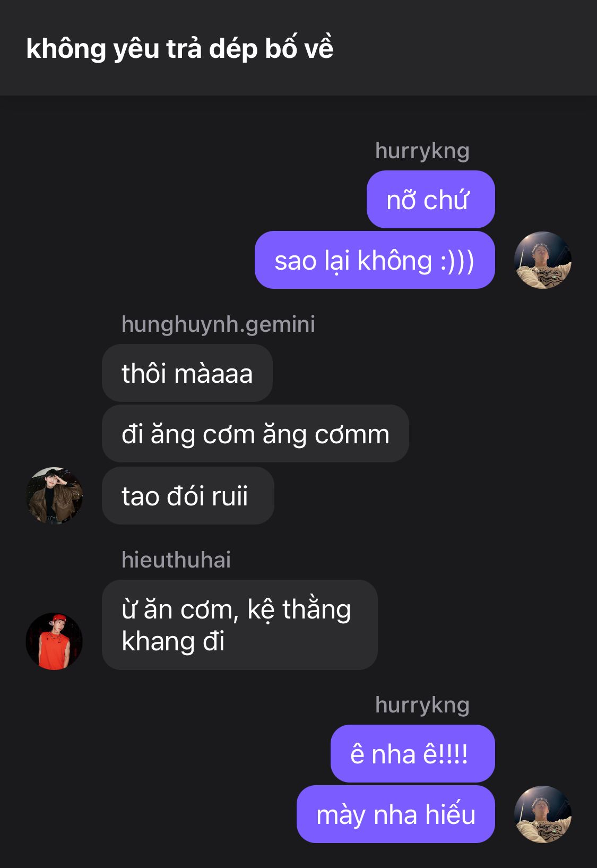Select the 'sao lại không :)))' message
Screen dimensions: 597x868
click(375, 260)
